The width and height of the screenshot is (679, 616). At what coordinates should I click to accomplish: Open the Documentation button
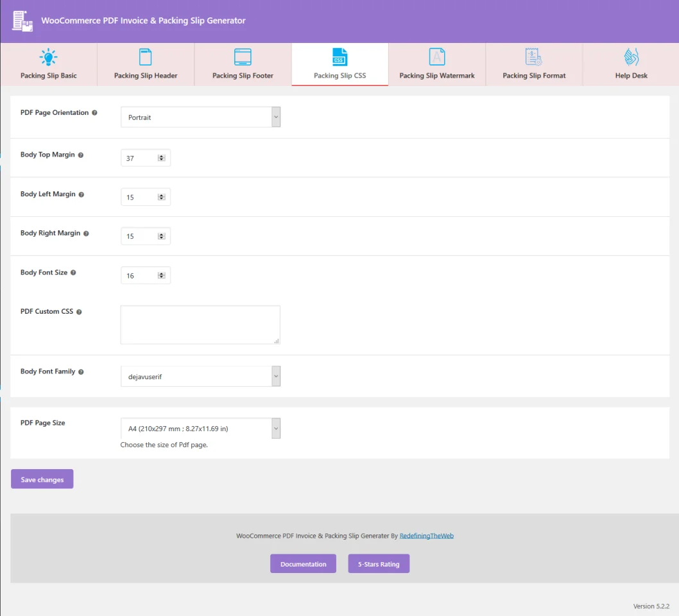[x=303, y=563]
